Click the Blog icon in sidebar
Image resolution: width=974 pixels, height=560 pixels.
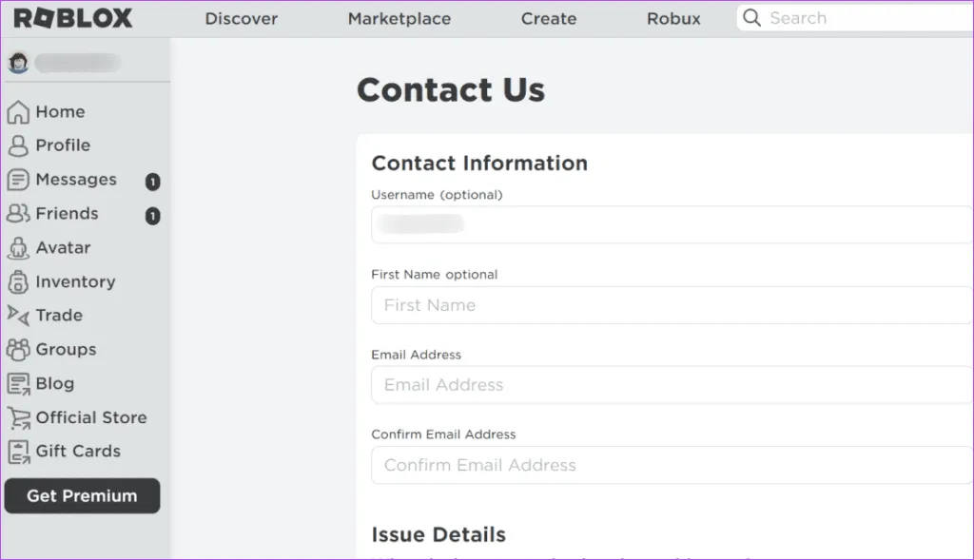[x=18, y=384]
